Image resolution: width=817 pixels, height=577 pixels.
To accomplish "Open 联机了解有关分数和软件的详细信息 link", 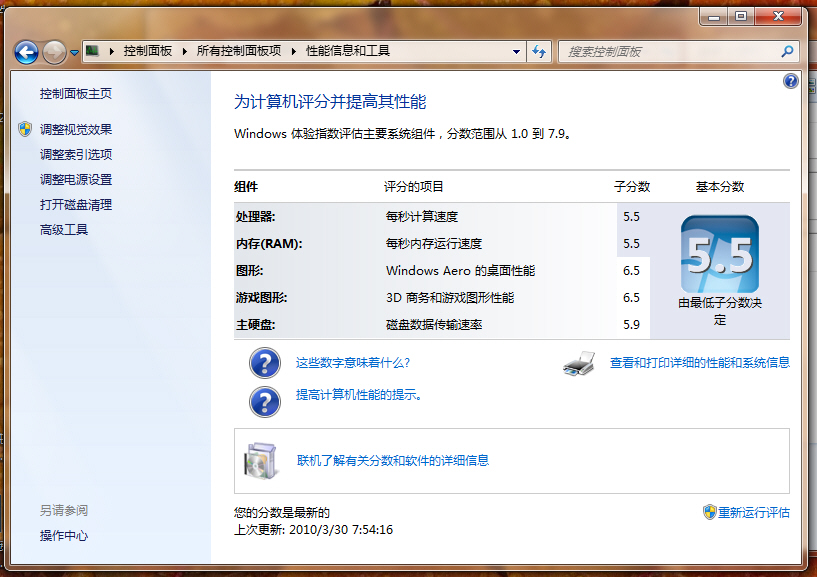I will click(393, 460).
